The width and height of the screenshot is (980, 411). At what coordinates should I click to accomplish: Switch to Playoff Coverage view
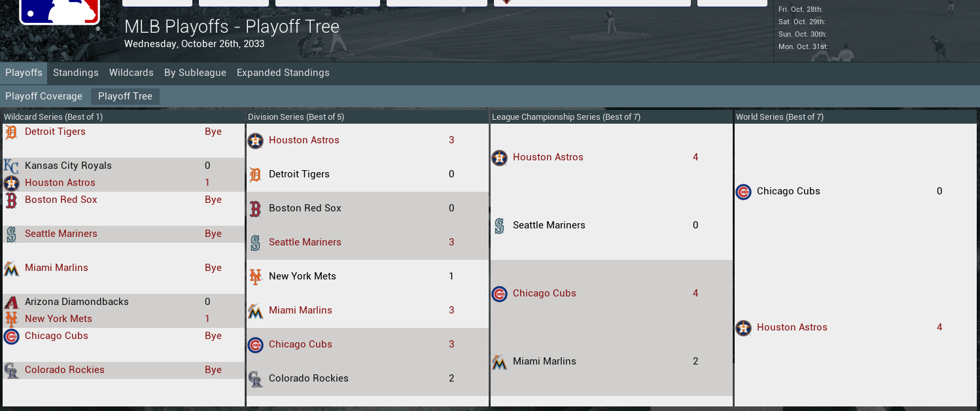[x=44, y=96]
